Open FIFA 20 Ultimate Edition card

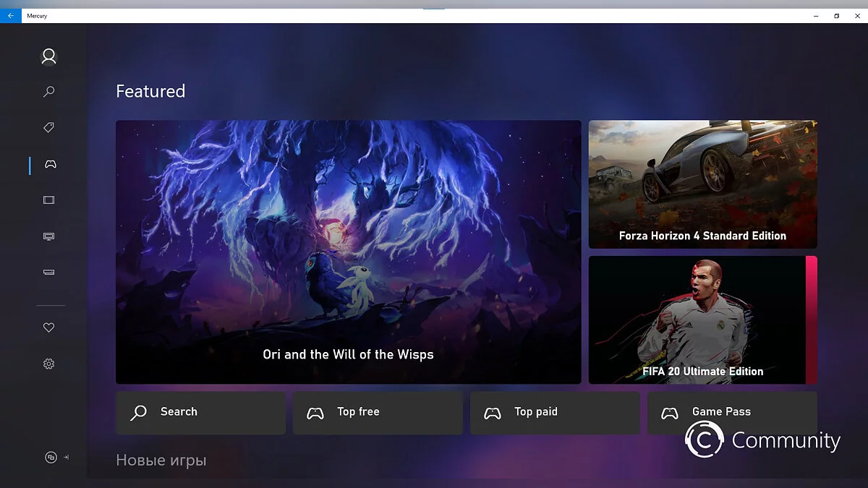pos(702,320)
